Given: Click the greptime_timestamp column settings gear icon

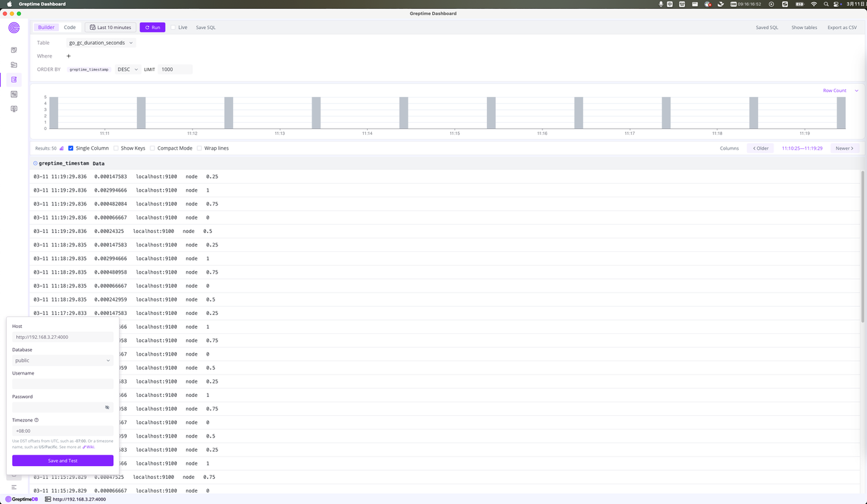Looking at the screenshot, I should [x=35, y=163].
